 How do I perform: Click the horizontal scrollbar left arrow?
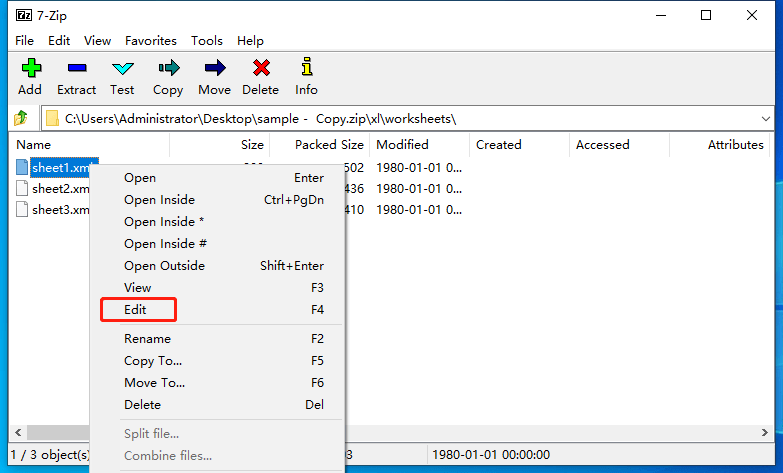(18, 433)
